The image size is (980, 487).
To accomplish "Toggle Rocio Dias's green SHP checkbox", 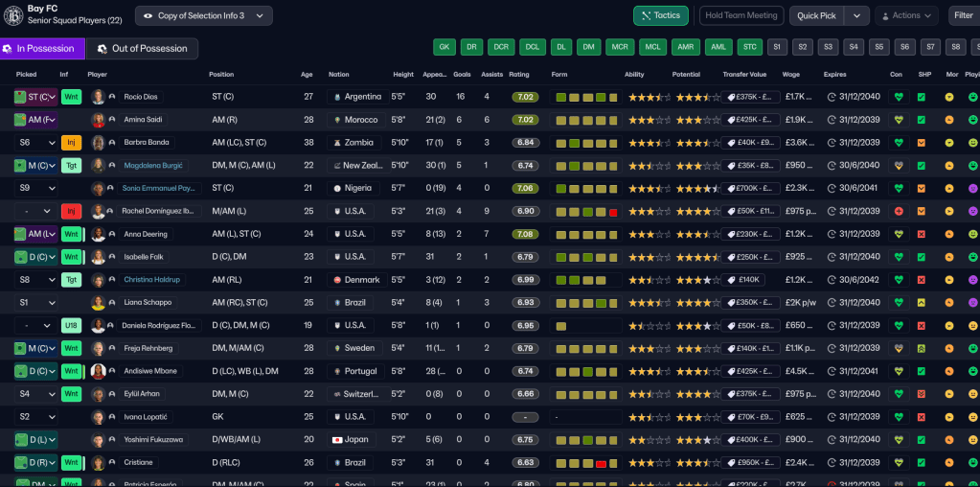I will (922, 97).
